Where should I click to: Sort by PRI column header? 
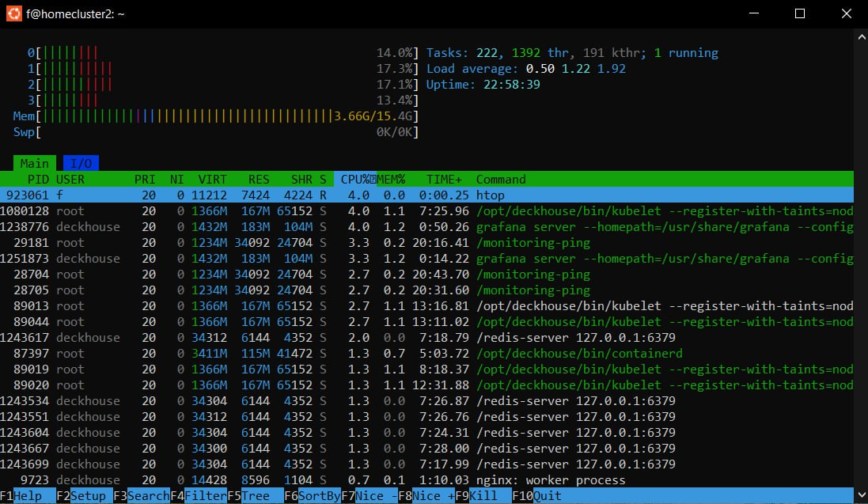[x=145, y=180]
